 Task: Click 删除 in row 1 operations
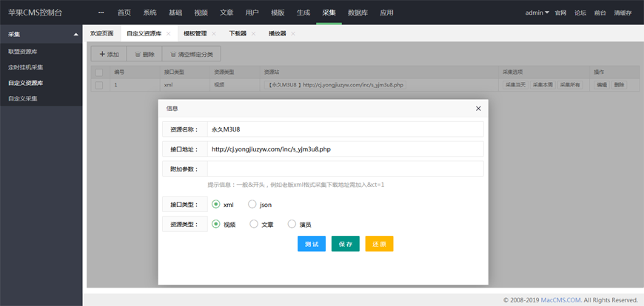(619, 85)
